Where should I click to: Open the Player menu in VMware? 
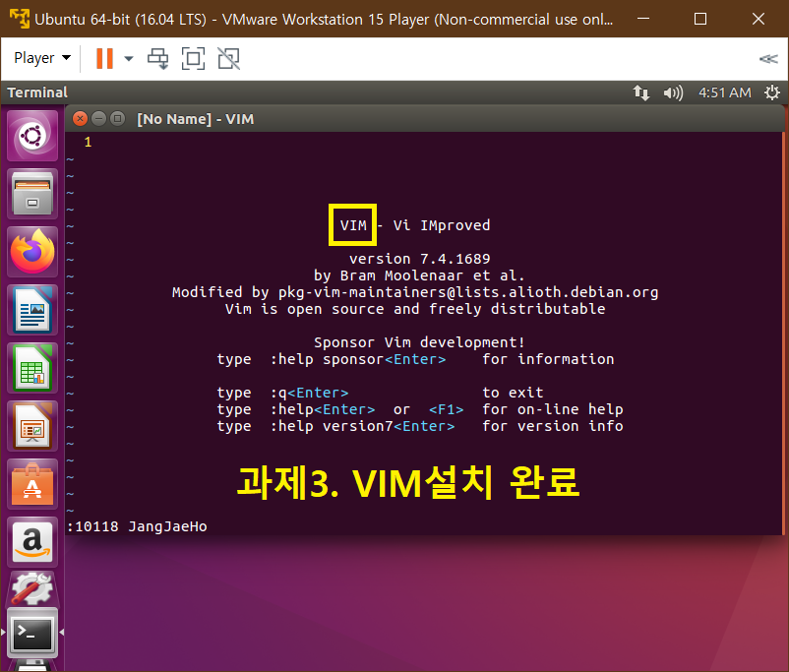point(42,58)
